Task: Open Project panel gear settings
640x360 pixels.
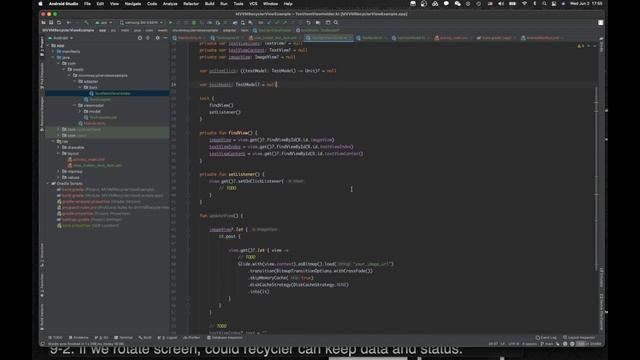Action: (x=158, y=38)
